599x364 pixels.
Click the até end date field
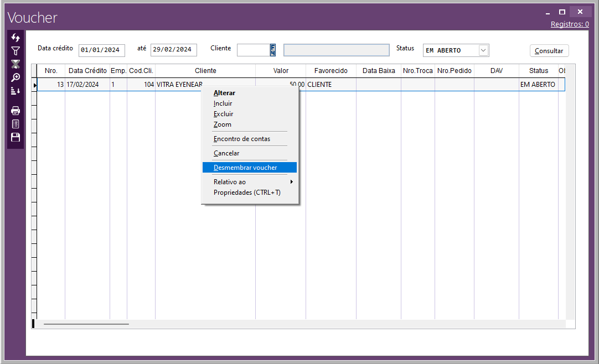click(x=173, y=50)
